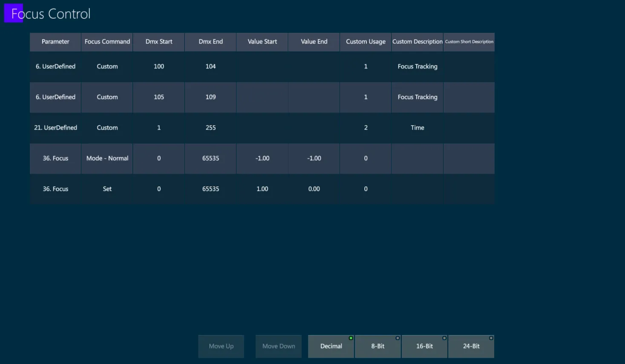Click 6. UserDefined in the Dmx 105 row
The width and height of the screenshot is (625, 364).
click(x=55, y=97)
